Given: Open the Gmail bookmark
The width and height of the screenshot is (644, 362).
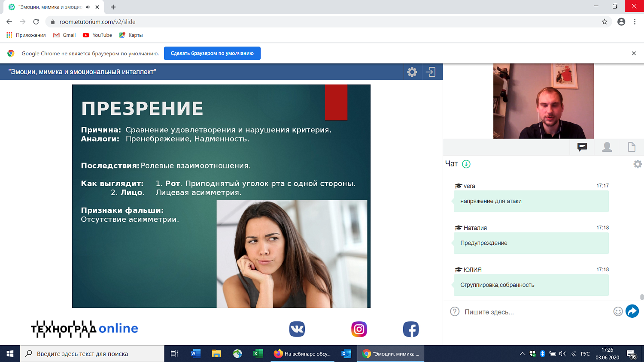Looking at the screenshot, I should (64, 35).
